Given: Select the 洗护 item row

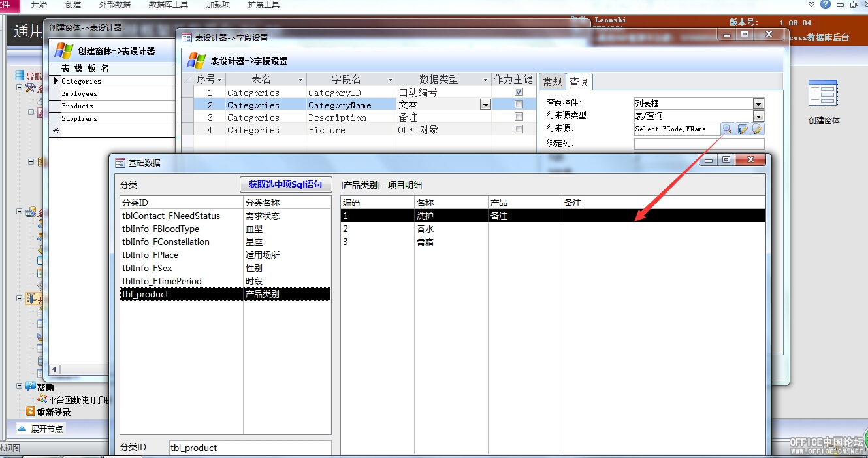Looking at the screenshot, I should [553, 216].
